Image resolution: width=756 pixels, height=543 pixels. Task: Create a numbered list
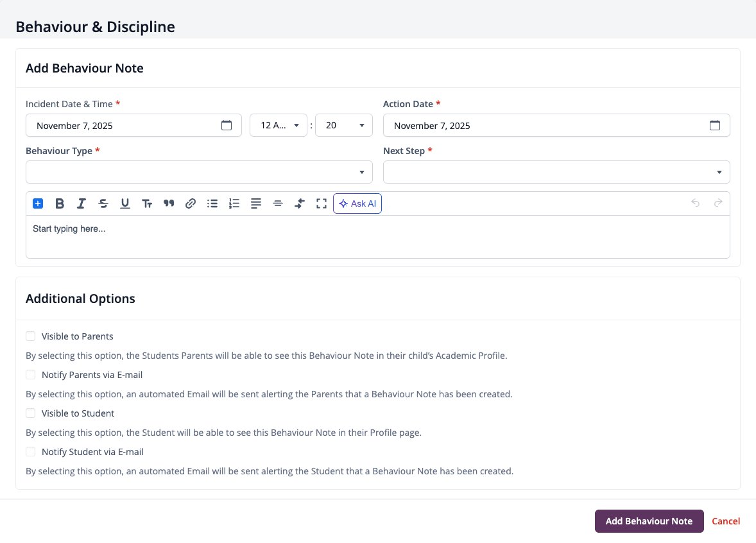tap(234, 203)
